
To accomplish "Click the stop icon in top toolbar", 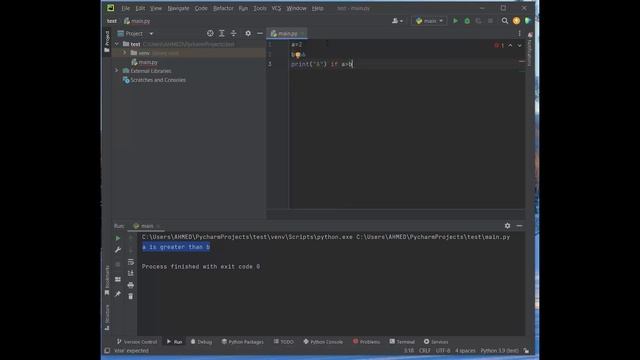I will (490, 21).
